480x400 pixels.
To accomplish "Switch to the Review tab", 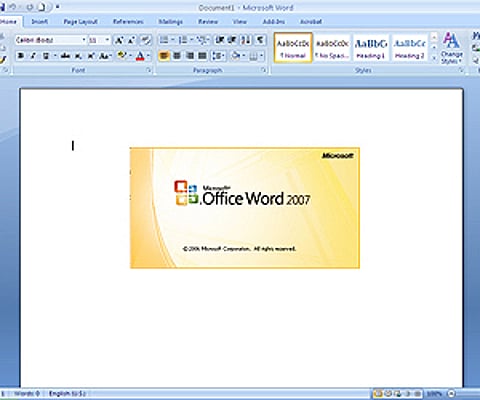I will pyautogui.click(x=208, y=22).
